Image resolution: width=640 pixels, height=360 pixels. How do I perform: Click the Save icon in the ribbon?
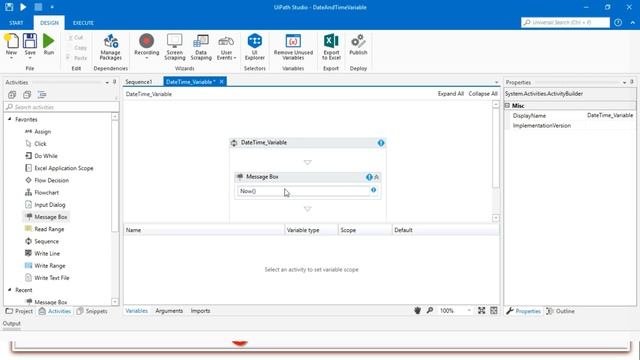[x=30, y=44]
